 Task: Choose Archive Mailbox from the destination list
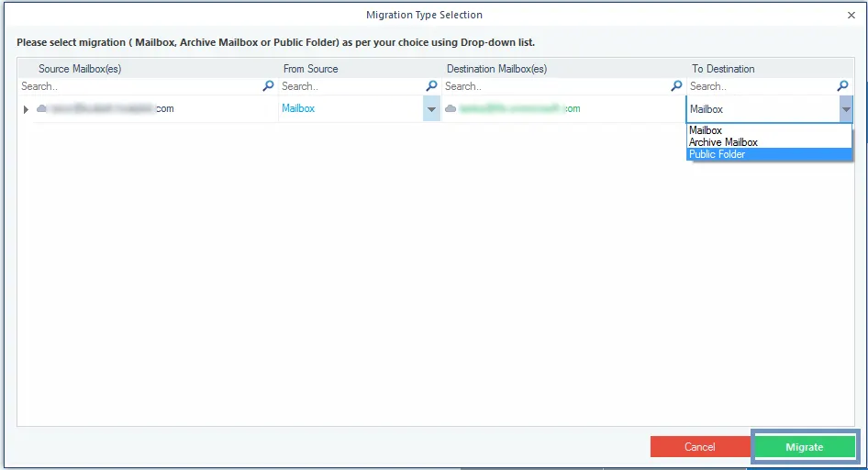769,142
